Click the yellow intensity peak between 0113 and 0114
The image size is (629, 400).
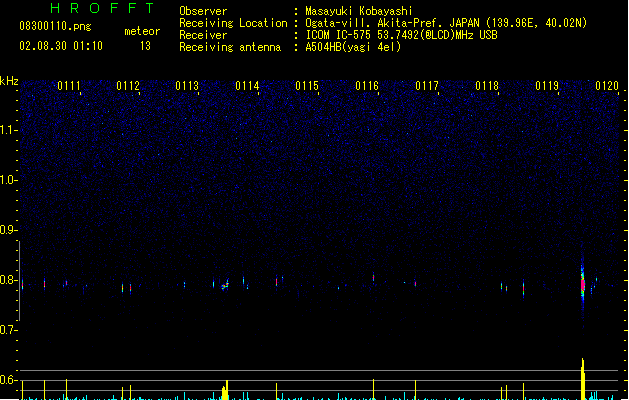pos(225,390)
